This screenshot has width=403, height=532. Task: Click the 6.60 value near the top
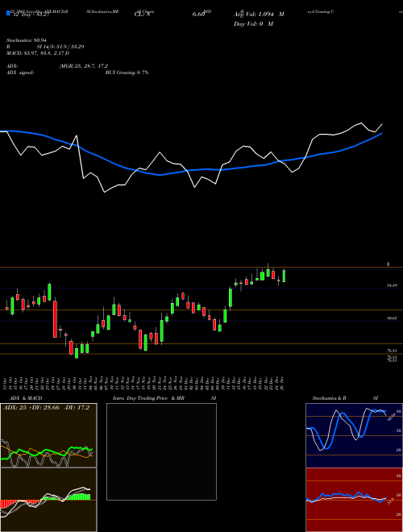198,15
